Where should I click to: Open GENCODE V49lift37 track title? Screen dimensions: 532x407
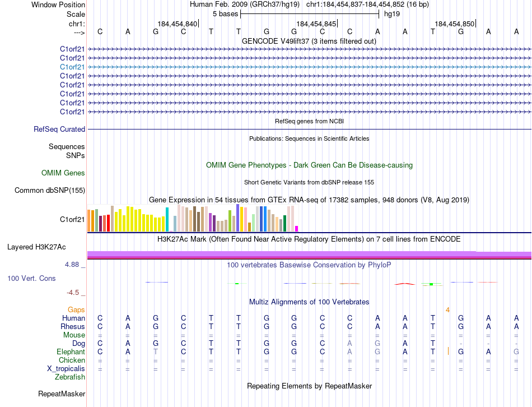[309, 41]
